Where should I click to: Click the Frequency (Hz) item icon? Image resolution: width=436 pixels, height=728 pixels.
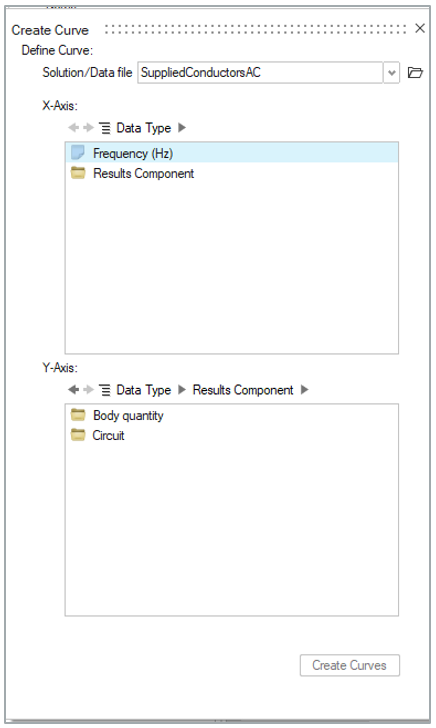(78, 152)
